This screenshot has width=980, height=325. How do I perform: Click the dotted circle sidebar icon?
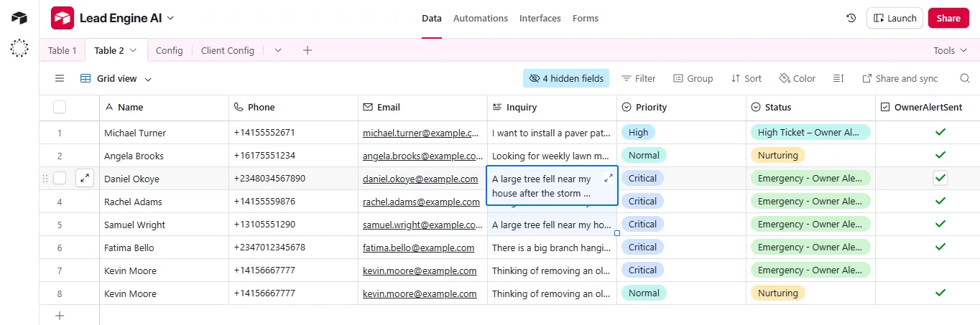pos(19,48)
